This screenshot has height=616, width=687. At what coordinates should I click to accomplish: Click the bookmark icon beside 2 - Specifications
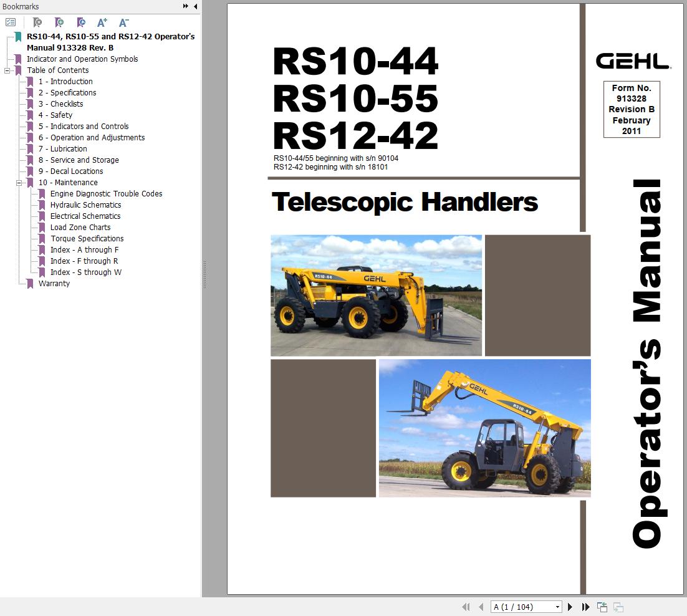tap(30, 93)
